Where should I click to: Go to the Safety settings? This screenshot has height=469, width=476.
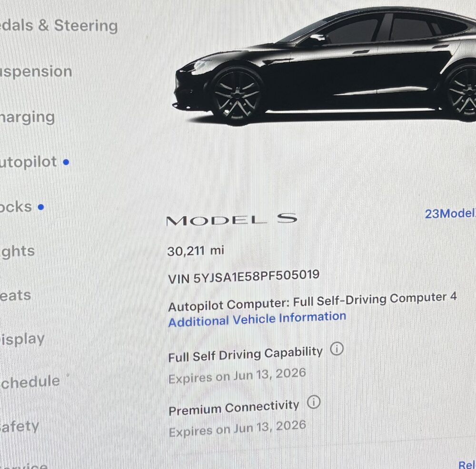20,426
